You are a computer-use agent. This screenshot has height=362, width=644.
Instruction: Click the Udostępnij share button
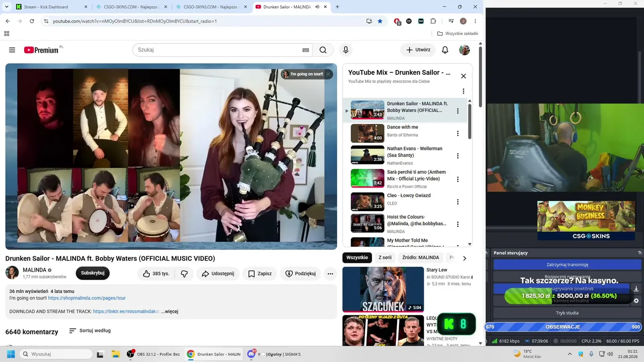pos(218,274)
